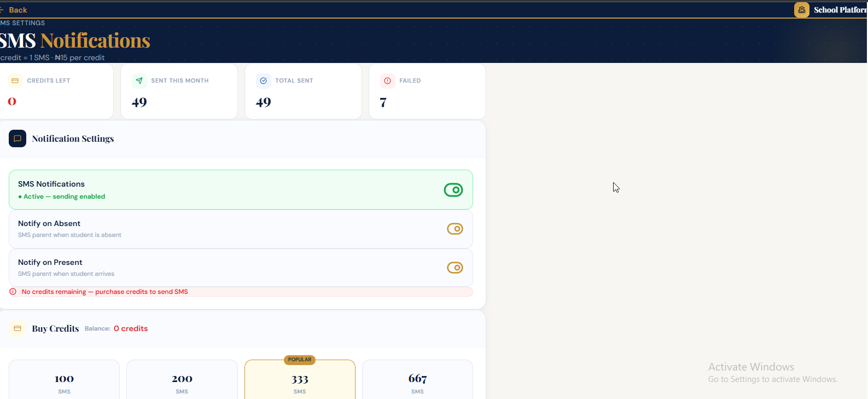Select the 200 SMS credit package

(182, 380)
